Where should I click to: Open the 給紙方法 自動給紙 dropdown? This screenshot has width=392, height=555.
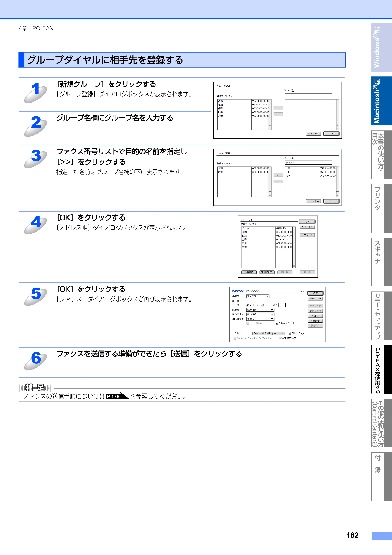[260, 314]
